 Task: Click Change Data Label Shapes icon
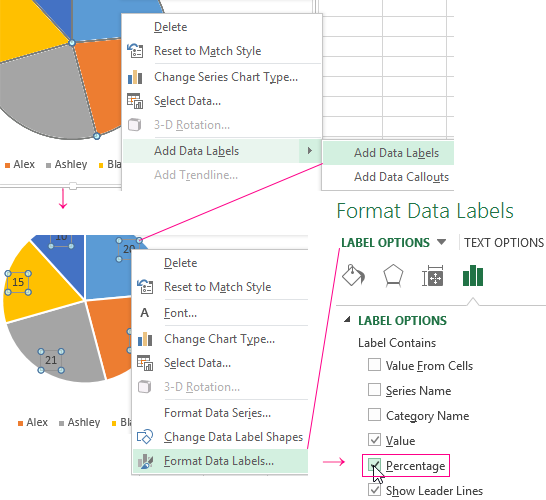[x=145, y=437]
